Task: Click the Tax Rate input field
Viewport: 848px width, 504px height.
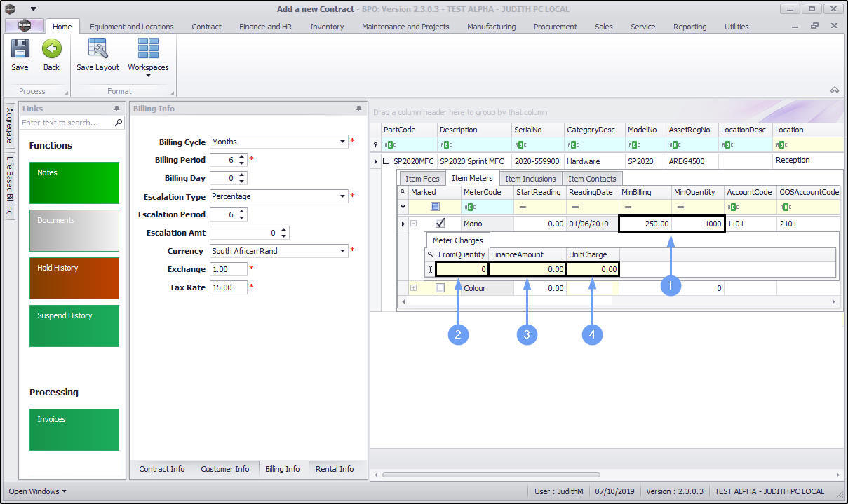Action: click(x=228, y=287)
